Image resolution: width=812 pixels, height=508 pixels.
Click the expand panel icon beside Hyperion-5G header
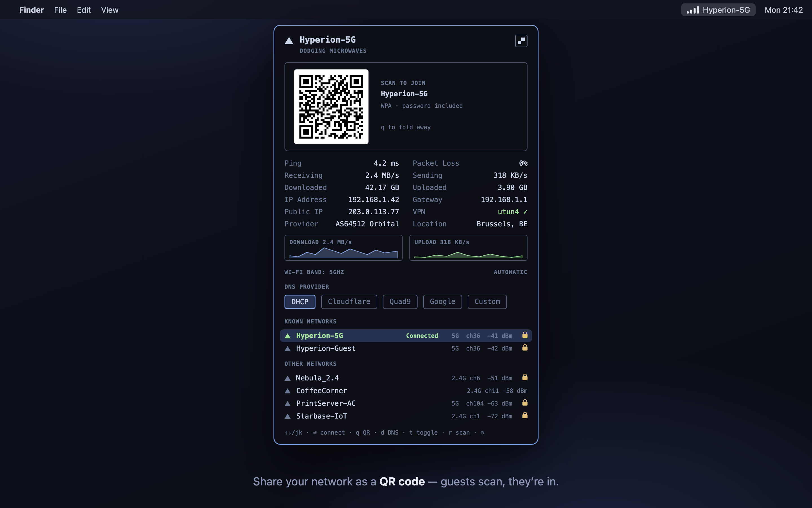521,41
